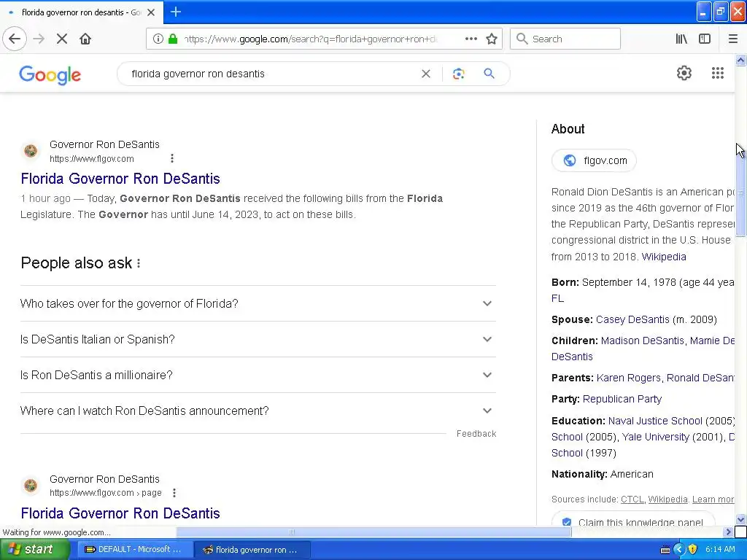Viewport: 747px width, 560px height.
Task: Show site information icon in address bar
Action: 158,39
